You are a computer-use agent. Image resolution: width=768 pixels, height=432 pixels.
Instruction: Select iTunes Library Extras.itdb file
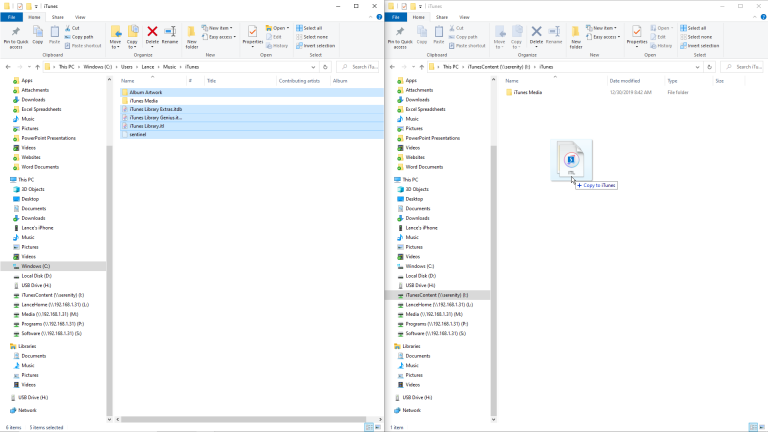point(155,109)
